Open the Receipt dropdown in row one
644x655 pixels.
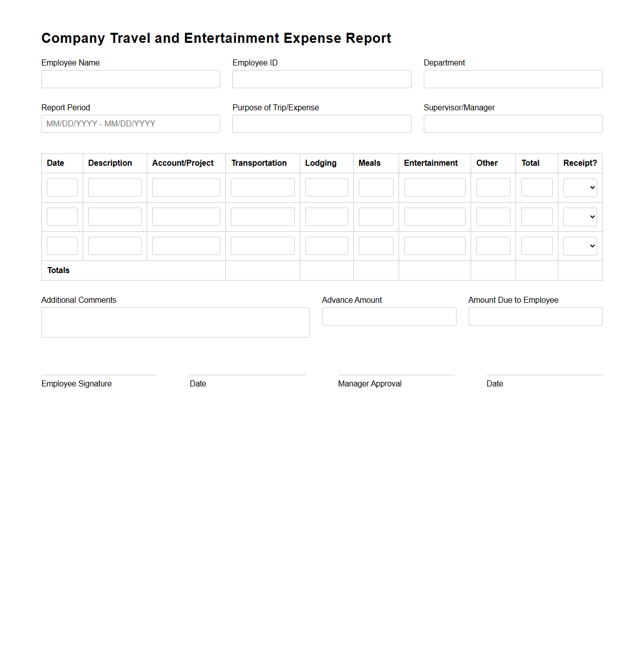click(580, 187)
